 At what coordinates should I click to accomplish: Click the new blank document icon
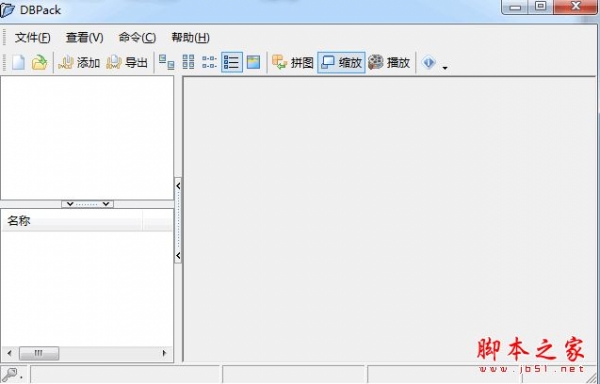18,62
